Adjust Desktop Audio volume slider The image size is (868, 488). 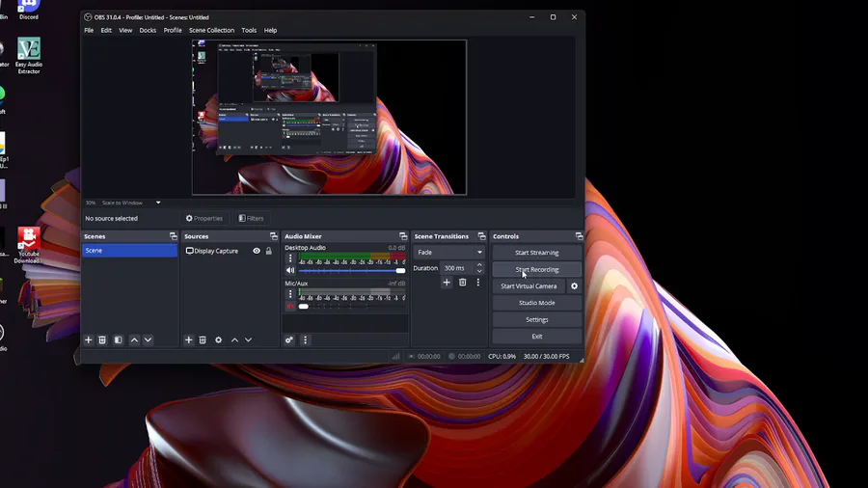(352, 271)
